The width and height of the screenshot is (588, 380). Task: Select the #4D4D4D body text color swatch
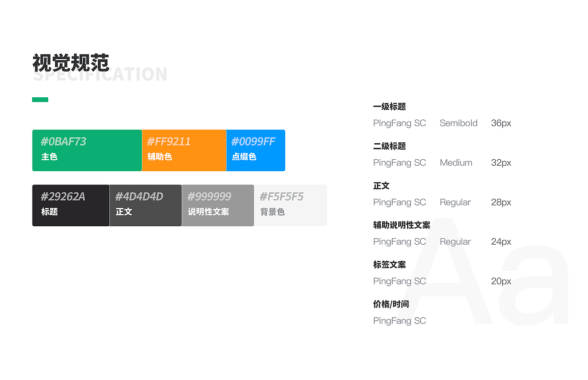tap(145, 205)
